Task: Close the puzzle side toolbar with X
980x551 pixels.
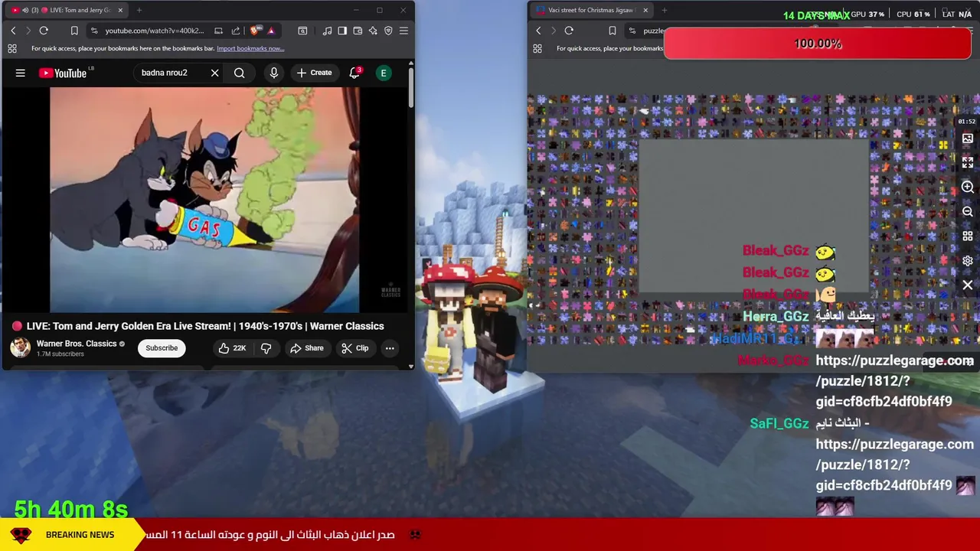Action: [x=968, y=285]
